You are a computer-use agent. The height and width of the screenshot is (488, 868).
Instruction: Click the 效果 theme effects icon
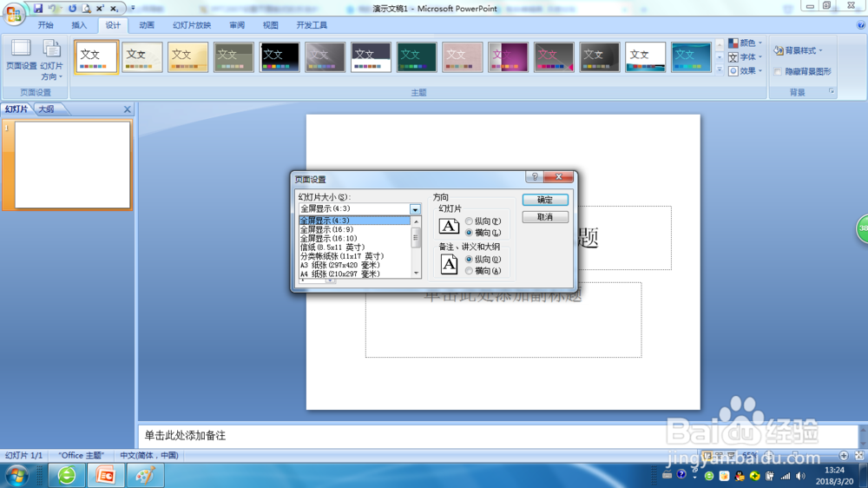733,71
